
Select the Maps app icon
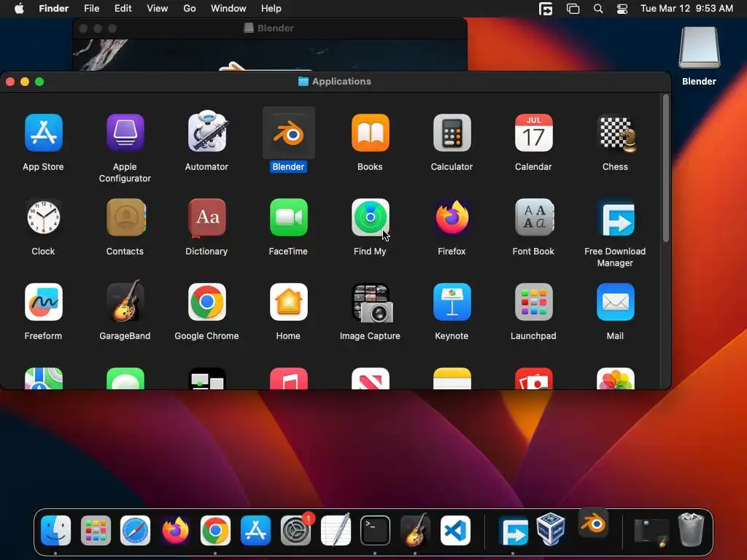(x=43, y=378)
